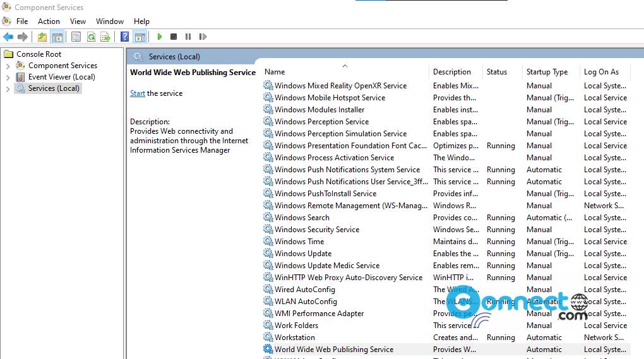Expand the Services (Local) tree node
The width and height of the screenshot is (644, 359).
pos(8,88)
